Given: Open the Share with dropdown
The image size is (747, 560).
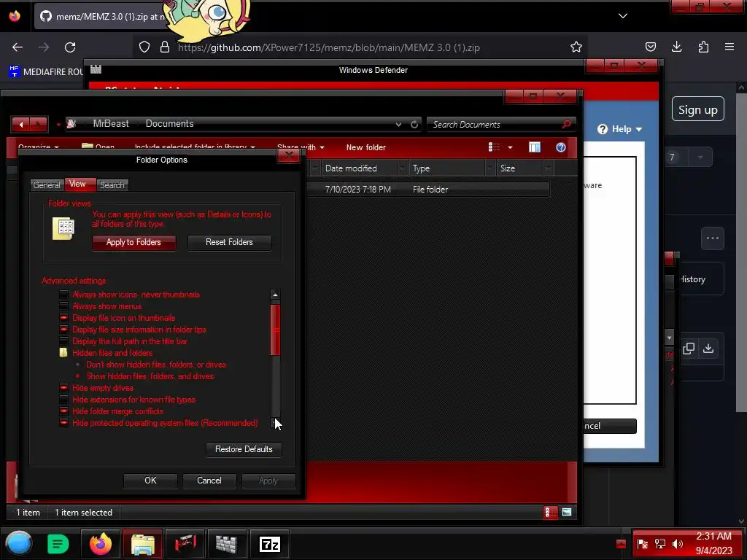Looking at the screenshot, I should 301,147.
